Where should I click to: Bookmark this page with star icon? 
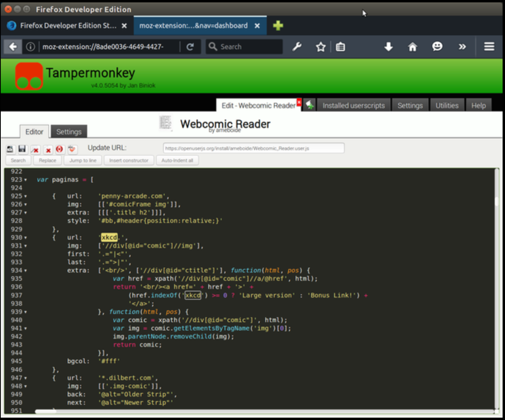(x=321, y=47)
